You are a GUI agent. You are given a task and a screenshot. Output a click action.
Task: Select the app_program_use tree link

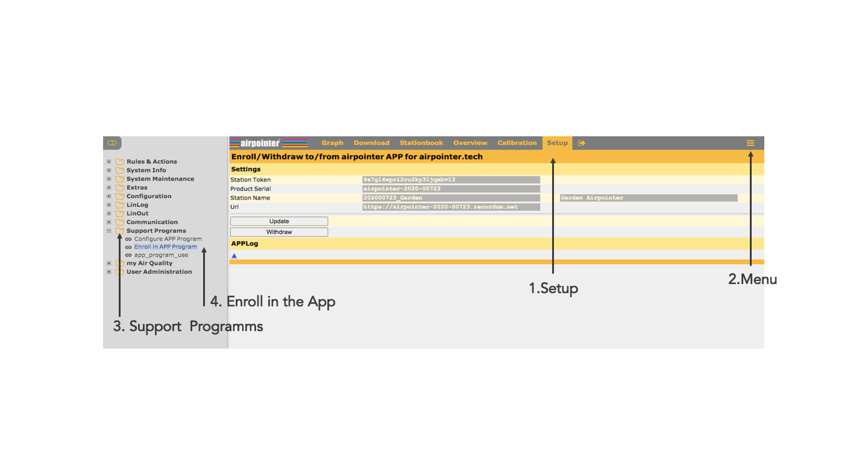[x=161, y=255]
